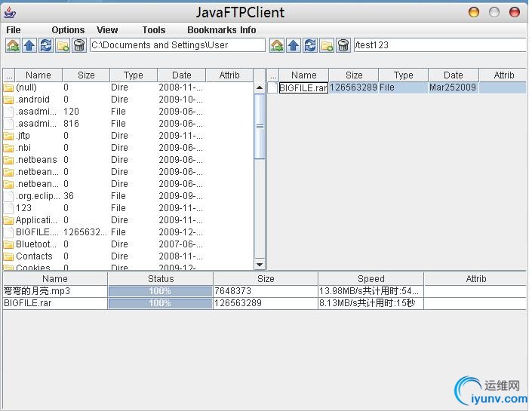This screenshot has width=532, height=411.
Task: Click folder icon beside Contacts
Action: [x=8, y=256]
